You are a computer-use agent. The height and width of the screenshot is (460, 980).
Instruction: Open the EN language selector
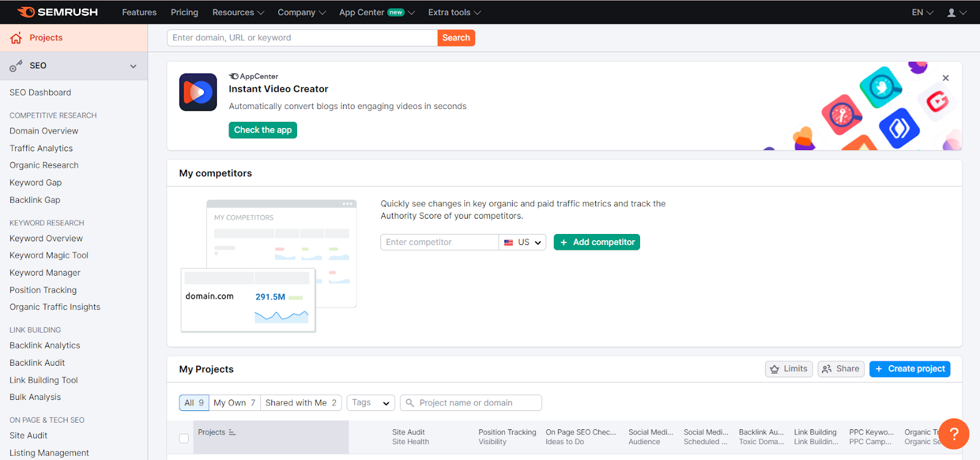click(922, 12)
